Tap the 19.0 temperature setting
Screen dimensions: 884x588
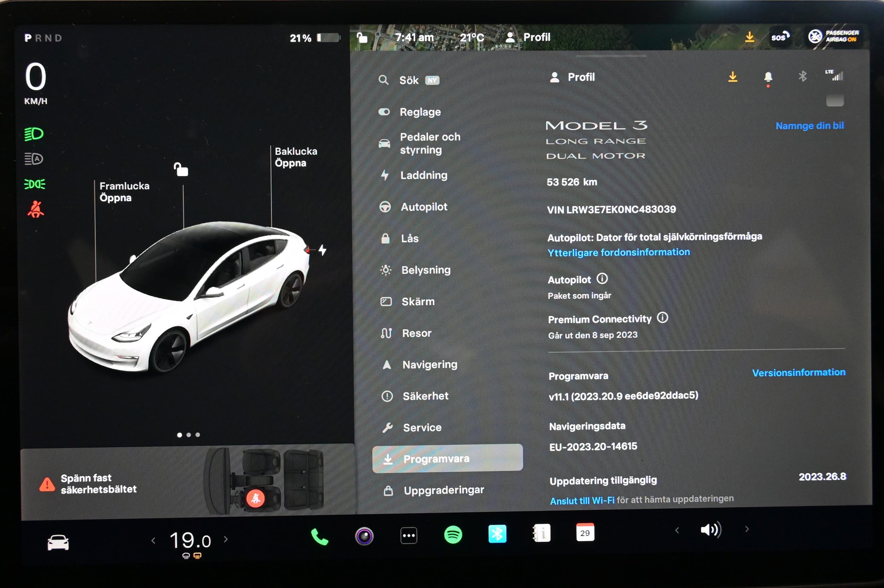(191, 540)
